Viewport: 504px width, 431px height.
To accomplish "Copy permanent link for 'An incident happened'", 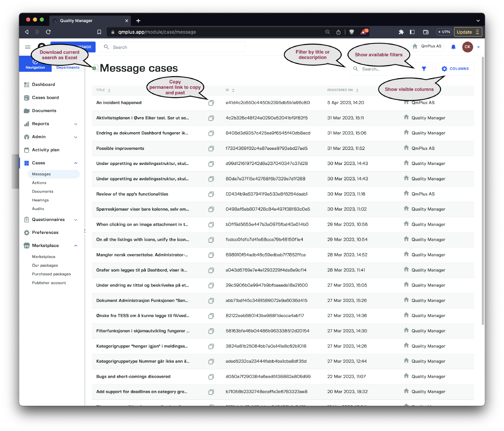I will [x=211, y=103].
